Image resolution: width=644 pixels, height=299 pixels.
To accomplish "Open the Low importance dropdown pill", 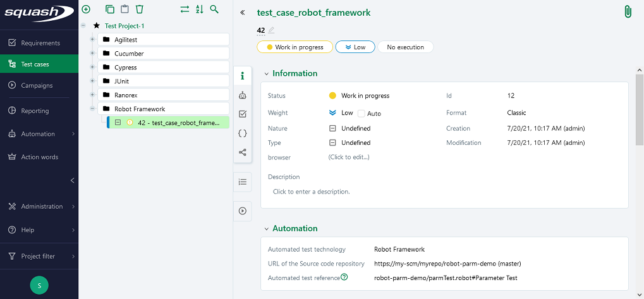I will pyautogui.click(x=355, y=47).
